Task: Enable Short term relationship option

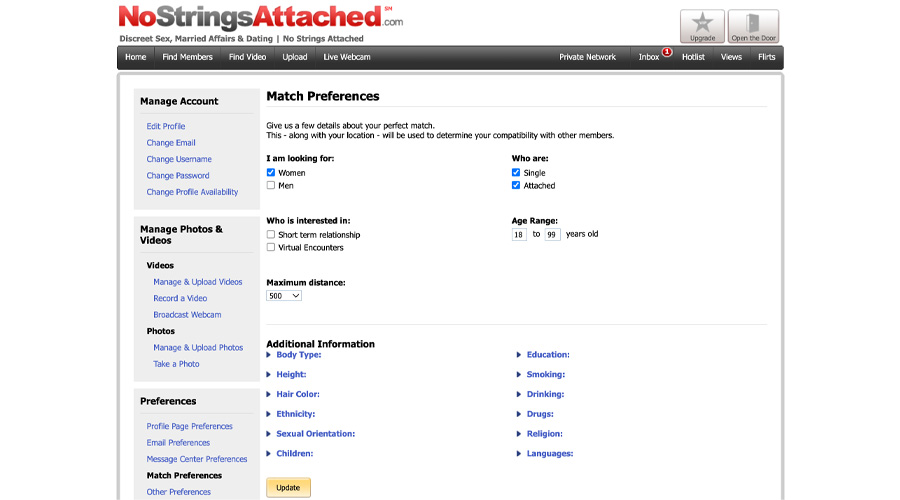Action: pos(271,234)
